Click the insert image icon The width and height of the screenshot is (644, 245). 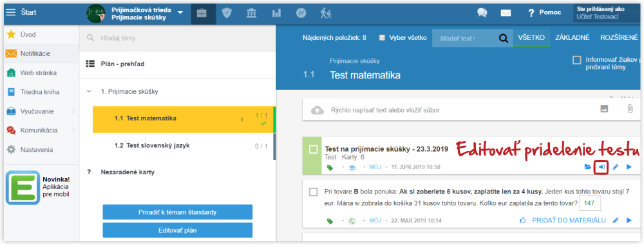coord(604,109)
